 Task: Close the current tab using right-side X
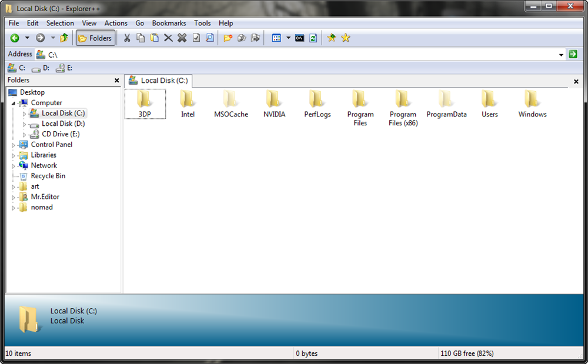[576, 81]
